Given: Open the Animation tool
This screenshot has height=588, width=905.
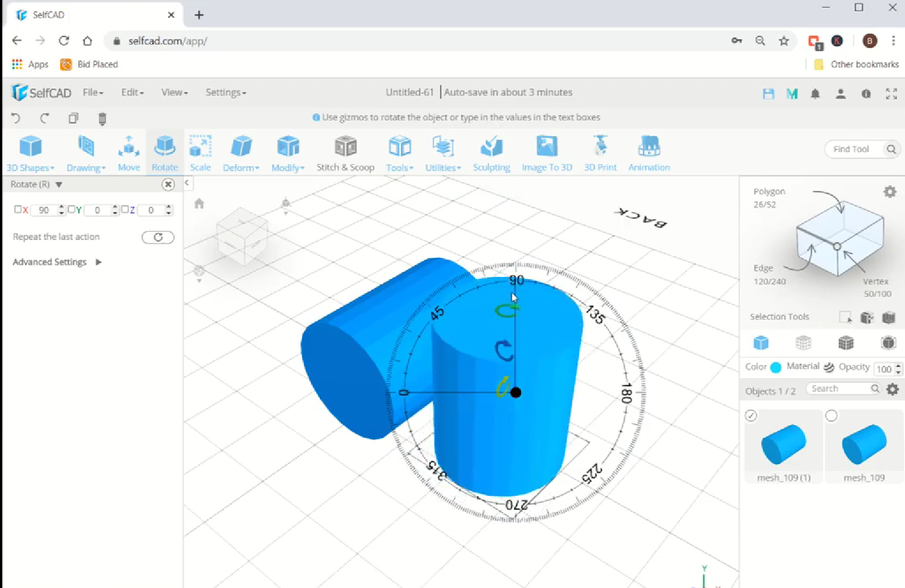Looking at the screenshot, I should tap(649, 153).
